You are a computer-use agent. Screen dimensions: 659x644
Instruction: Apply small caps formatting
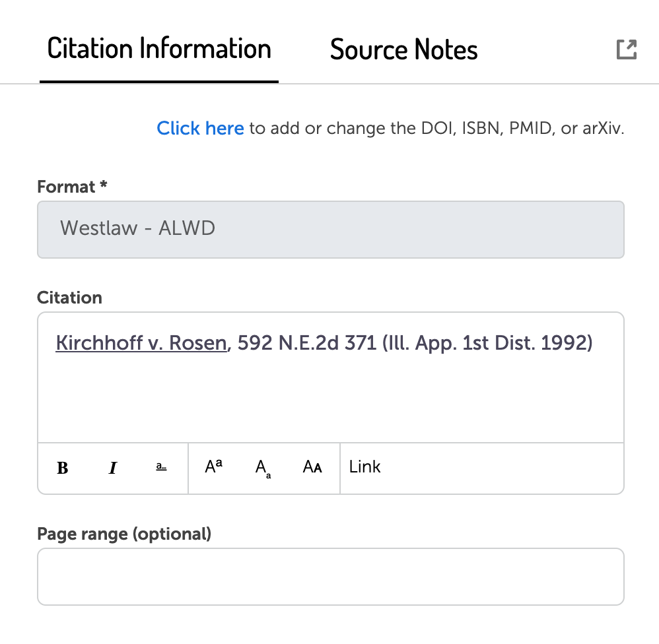pos(312,467)
